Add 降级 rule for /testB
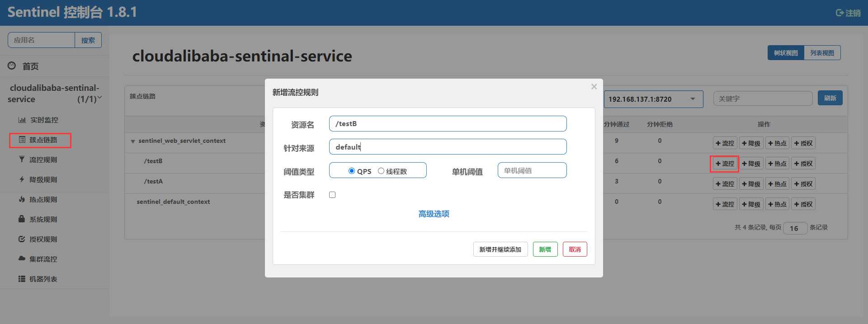Screen dimensions: 868x324 click(751, 164)
